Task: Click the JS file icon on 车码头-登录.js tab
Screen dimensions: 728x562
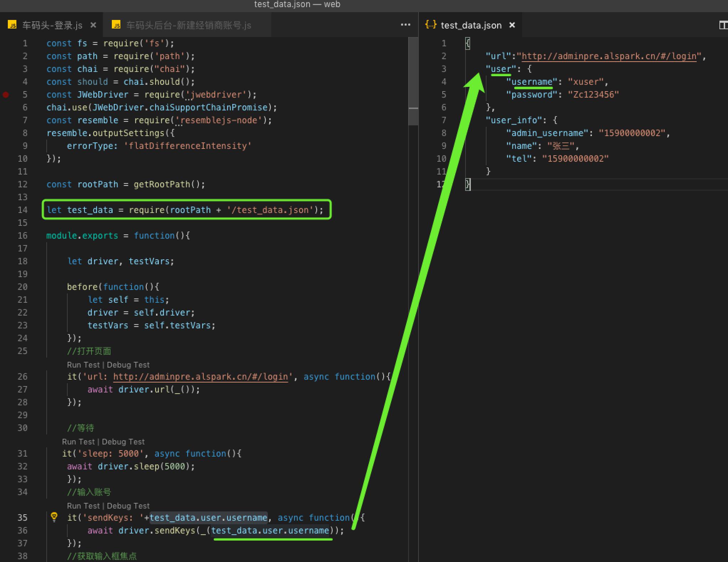Action: [x=12, y=25]
